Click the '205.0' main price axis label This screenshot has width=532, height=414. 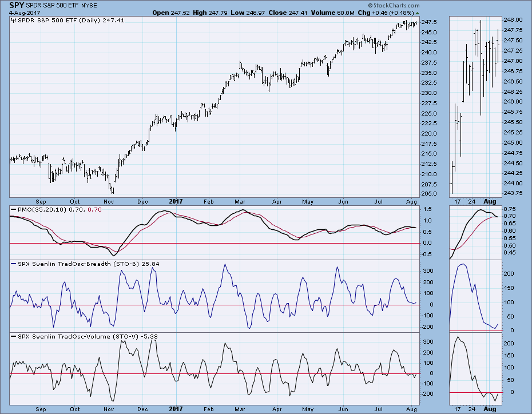(429, 194)
